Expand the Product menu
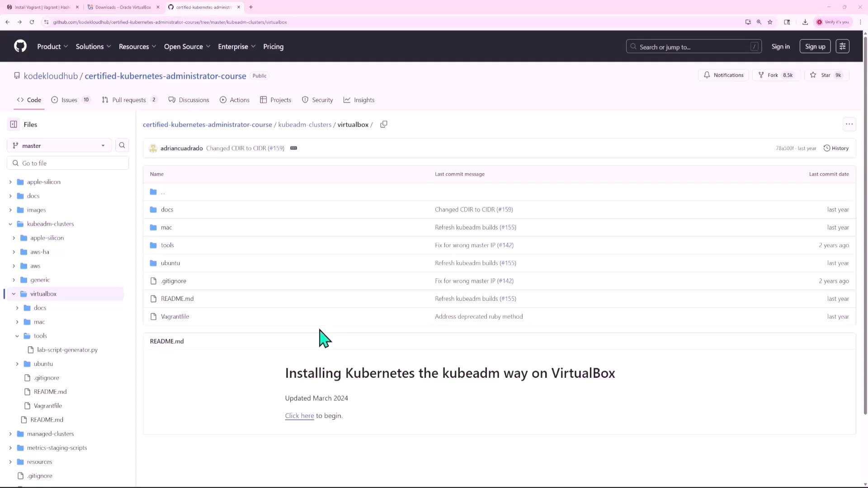The height and width of the screenshot is (488, 868). [x=52, y=47]
